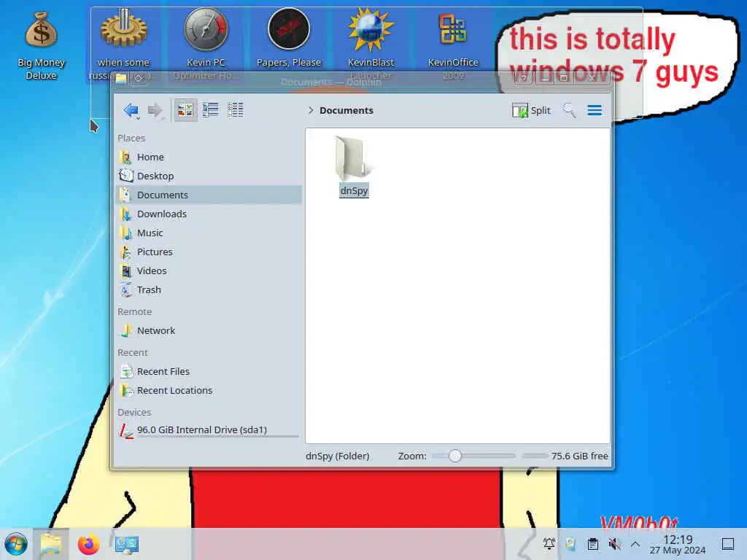Click the Show Desktop button in the taskbar

727,544
